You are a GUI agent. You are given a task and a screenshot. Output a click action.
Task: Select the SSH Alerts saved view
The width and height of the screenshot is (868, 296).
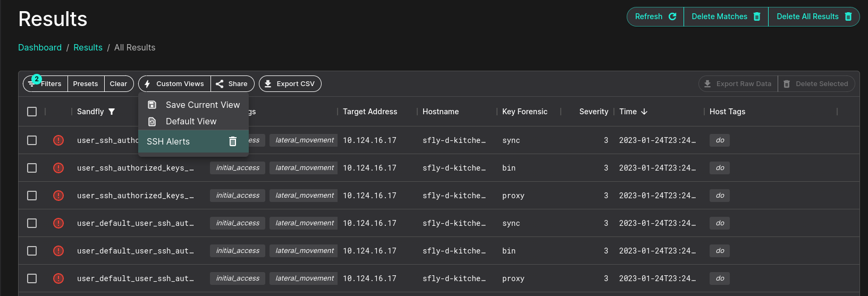(193, 141)
